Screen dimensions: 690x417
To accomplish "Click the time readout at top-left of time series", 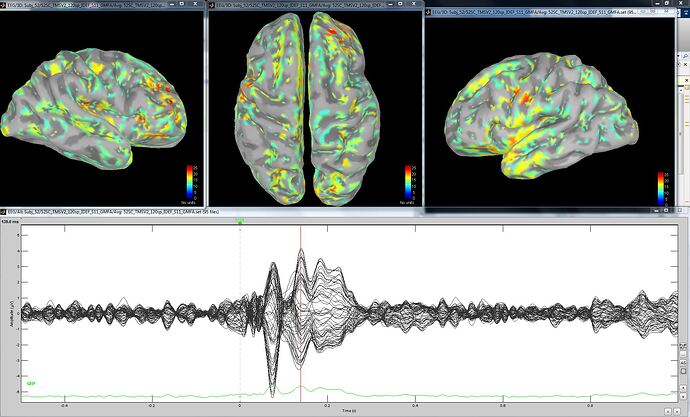I will click(11, 222).
